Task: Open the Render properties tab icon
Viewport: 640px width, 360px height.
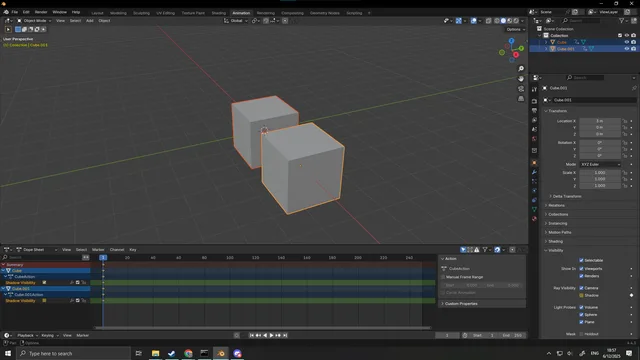Action: (534, 101)
